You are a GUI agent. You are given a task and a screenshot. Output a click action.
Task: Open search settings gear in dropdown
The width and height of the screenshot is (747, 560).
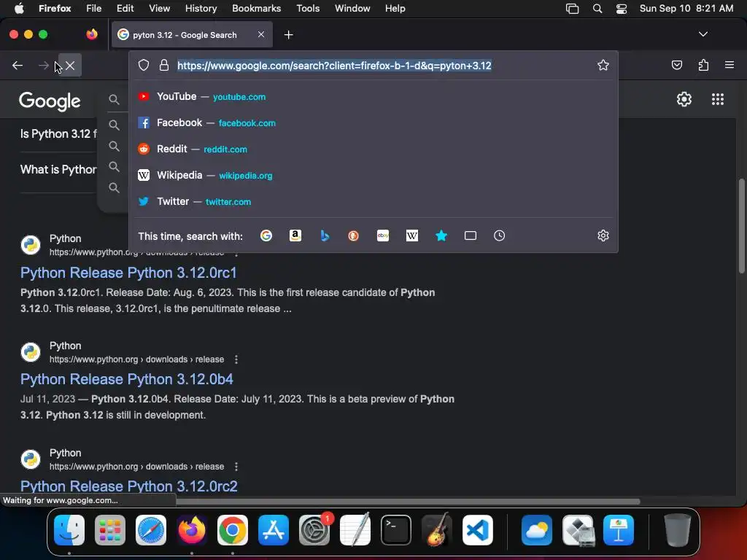(603, 236)
